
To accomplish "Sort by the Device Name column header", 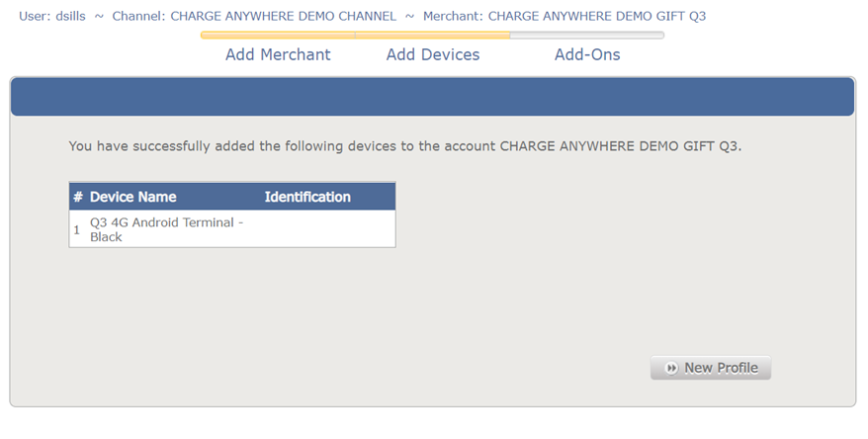I will 133,197.
